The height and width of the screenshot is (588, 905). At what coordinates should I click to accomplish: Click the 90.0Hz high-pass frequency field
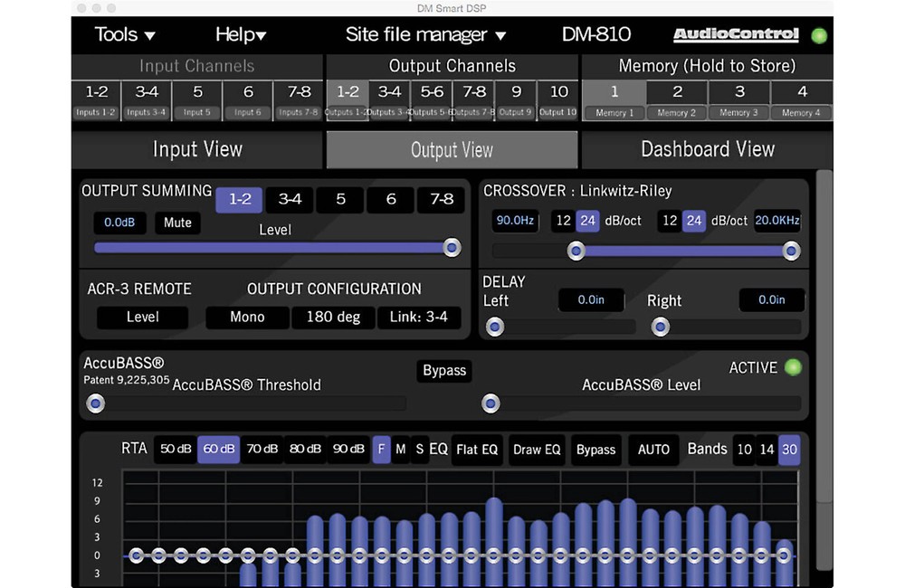pyautogui.click(x=515, y=221)
